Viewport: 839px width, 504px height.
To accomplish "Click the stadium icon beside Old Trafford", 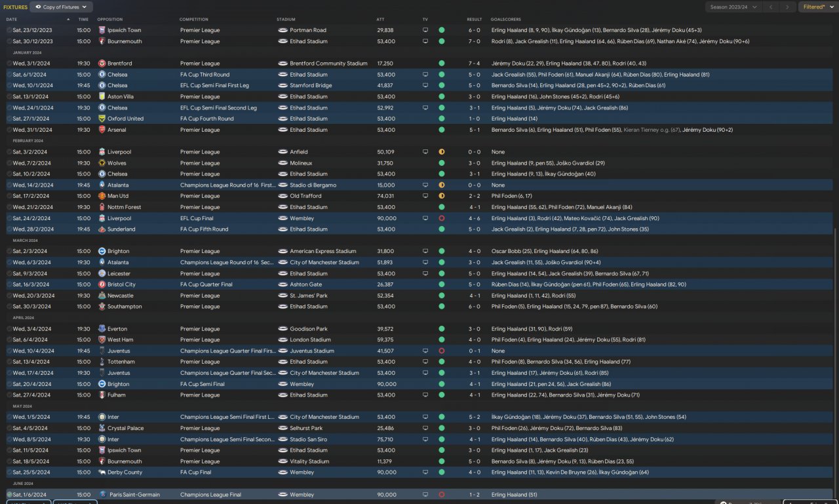I will pyautogui.click(x=283, y=196).
